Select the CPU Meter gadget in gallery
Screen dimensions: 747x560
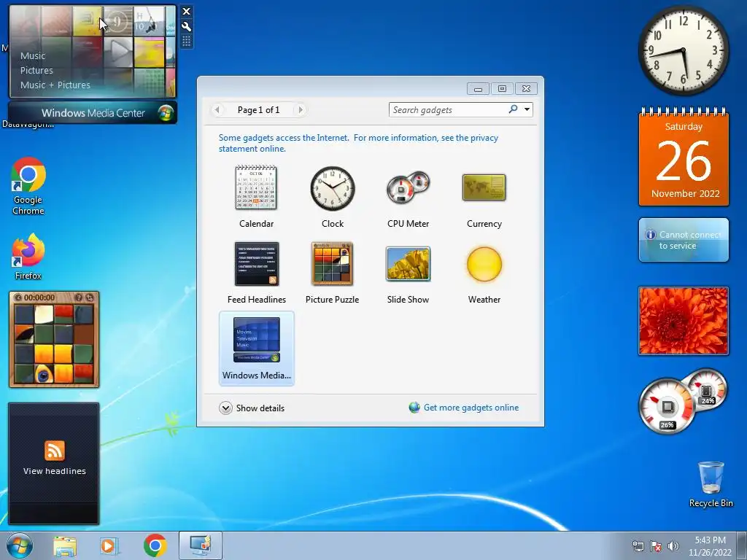tap(409, 197)
